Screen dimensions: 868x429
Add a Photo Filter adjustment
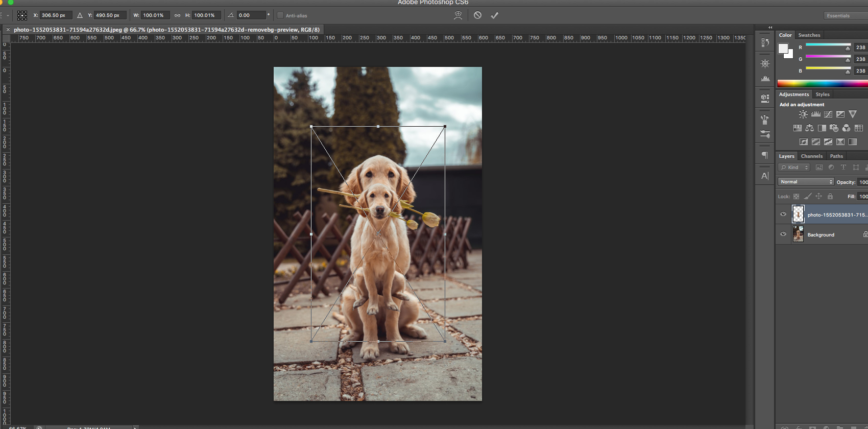834,128
